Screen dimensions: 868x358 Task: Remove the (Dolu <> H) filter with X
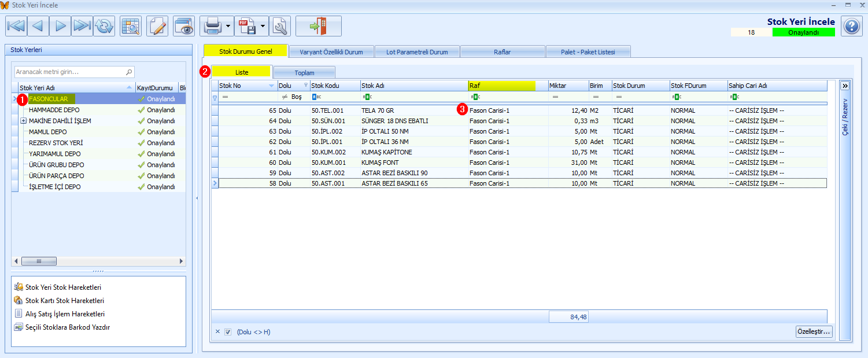click(217, 331)
